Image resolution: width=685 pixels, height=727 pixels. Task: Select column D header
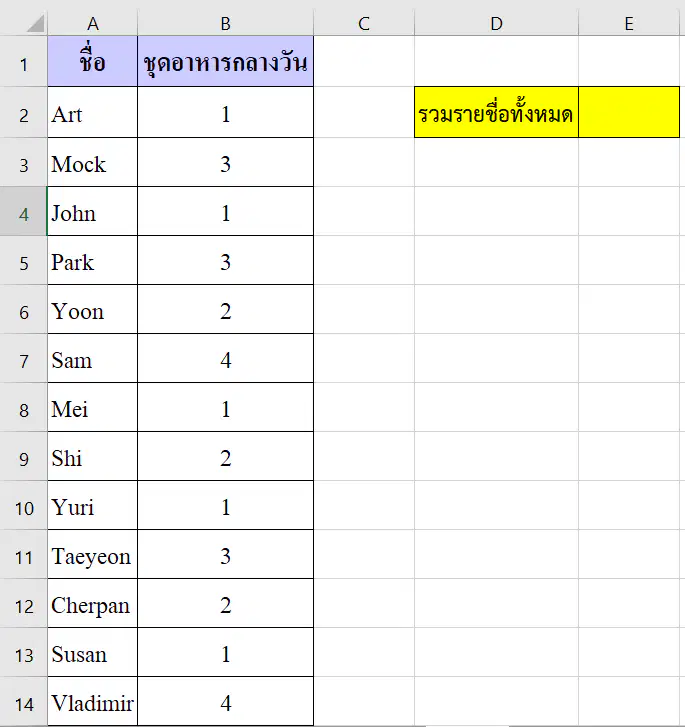click(x=496, y=23)
